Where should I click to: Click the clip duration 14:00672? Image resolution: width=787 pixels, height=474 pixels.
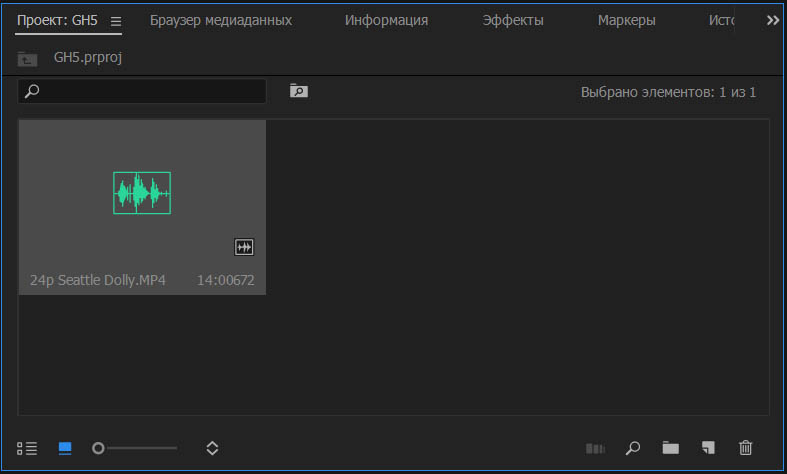point(225,280)
